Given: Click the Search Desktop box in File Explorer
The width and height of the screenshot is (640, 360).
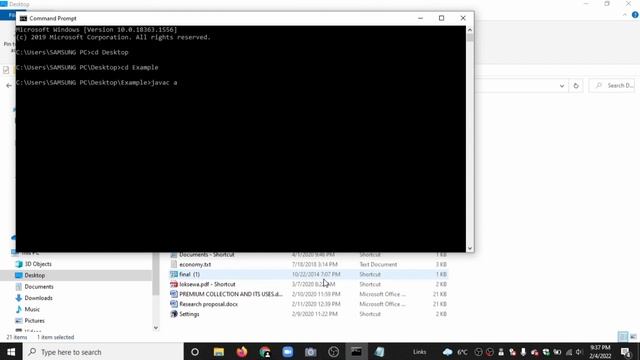Looking at the screenshot, I should pos(612,86).
